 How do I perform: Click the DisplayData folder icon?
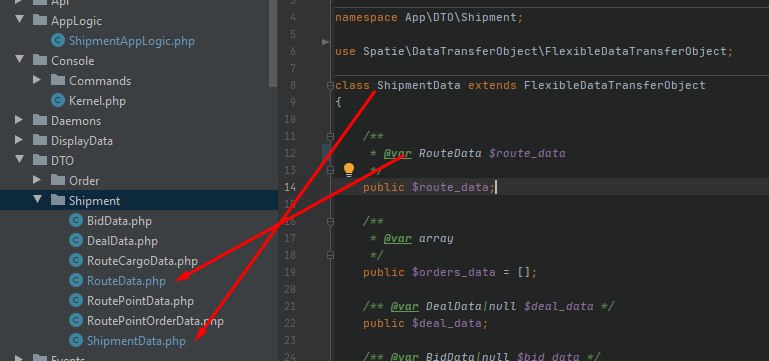pos(40,140)
